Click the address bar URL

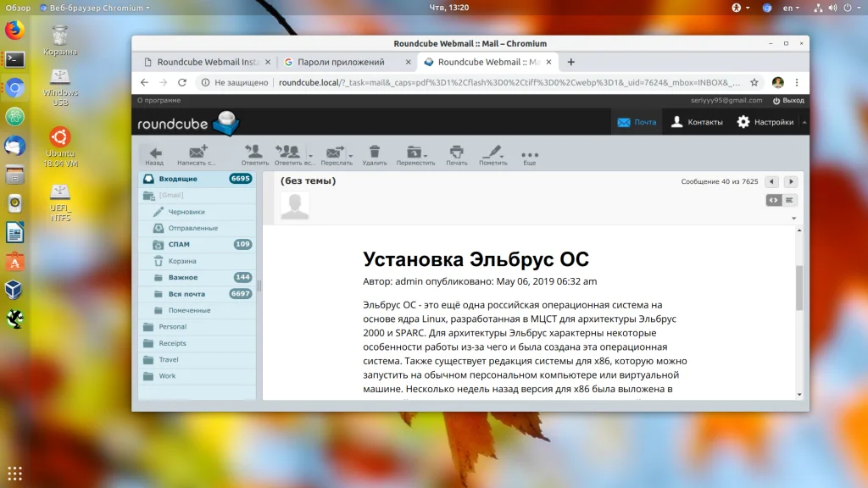(x=509, y=82)
